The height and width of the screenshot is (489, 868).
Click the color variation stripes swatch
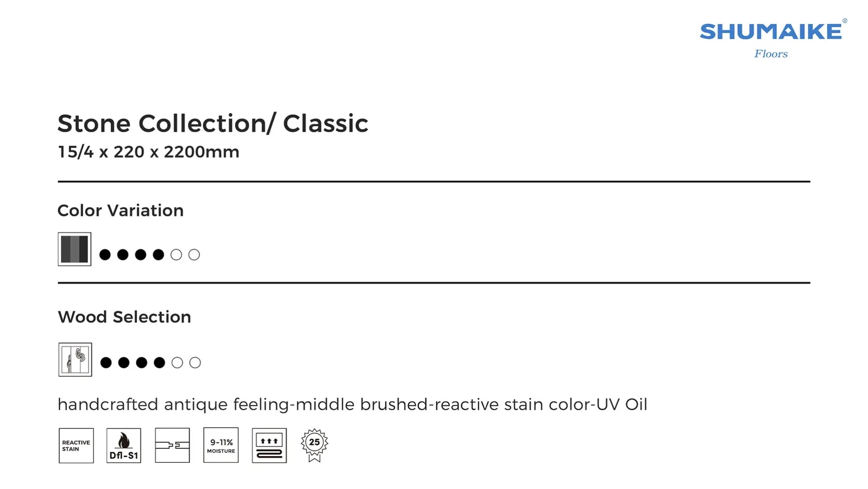coord(75,249)
